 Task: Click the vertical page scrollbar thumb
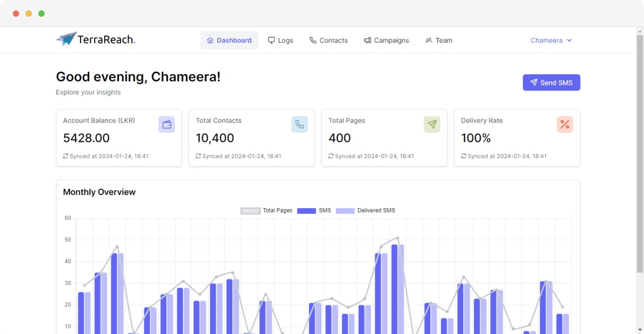coord(640,153)
